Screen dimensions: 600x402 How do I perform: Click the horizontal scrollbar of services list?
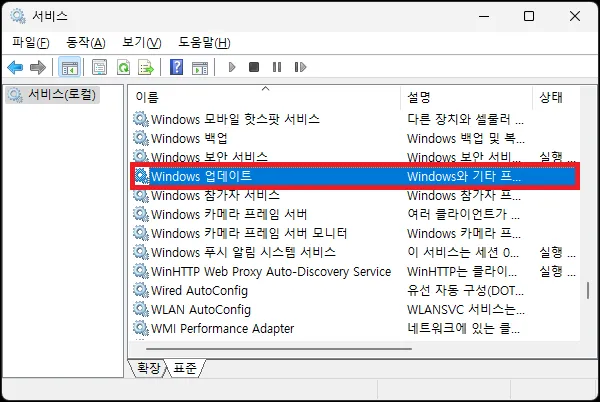279,349
